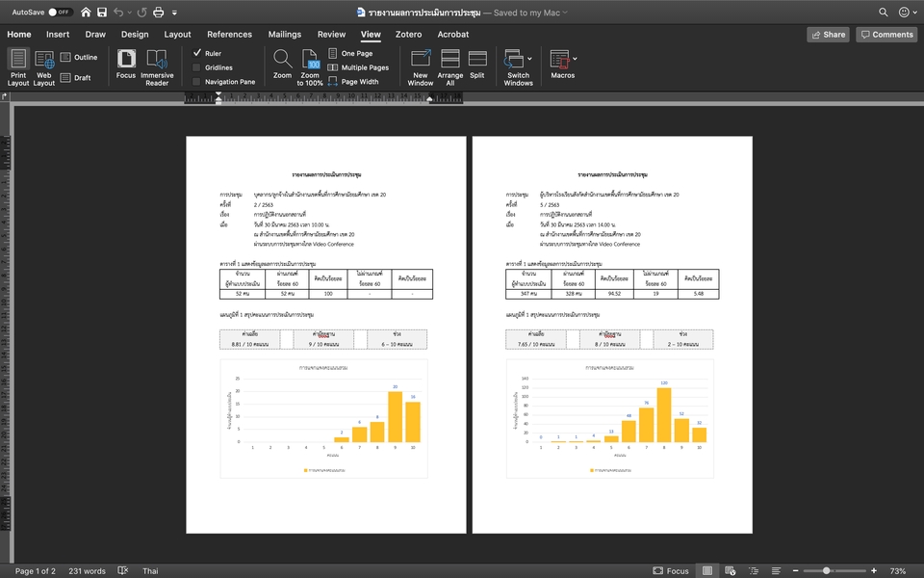Select Multiple Pages view
The image size is (924, 578).
point(358,67)
